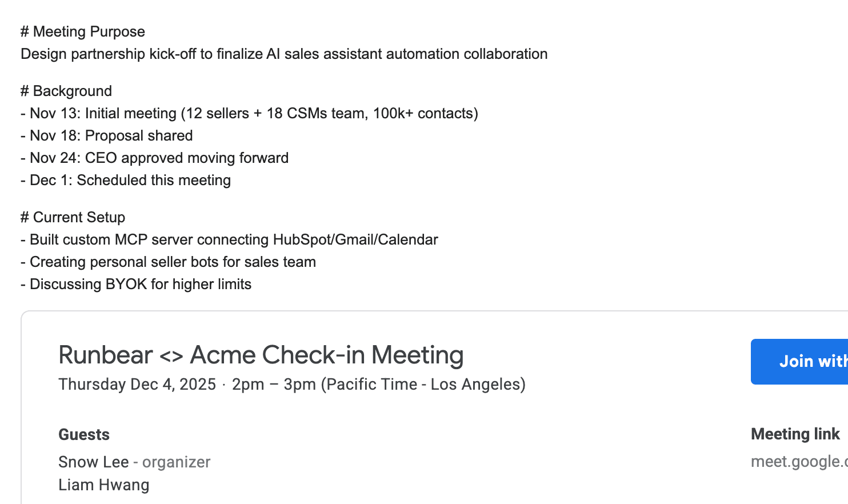Click the Nov 18 proposal shared bullet
The image size is (848, 504).
(x=106, y=135)
